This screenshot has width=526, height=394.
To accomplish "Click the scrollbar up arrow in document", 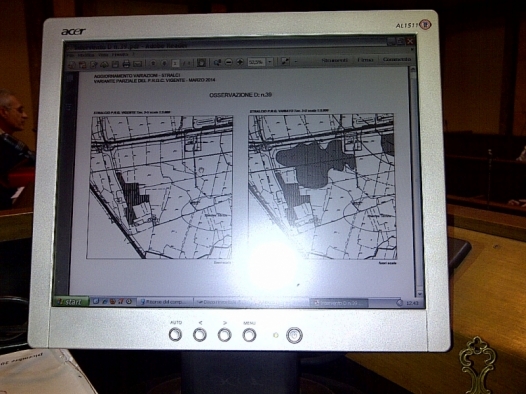I will 413,69.
